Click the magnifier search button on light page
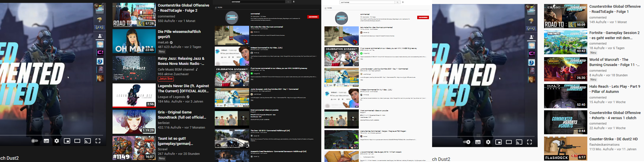The image size is (644, 162). (397, 2)
